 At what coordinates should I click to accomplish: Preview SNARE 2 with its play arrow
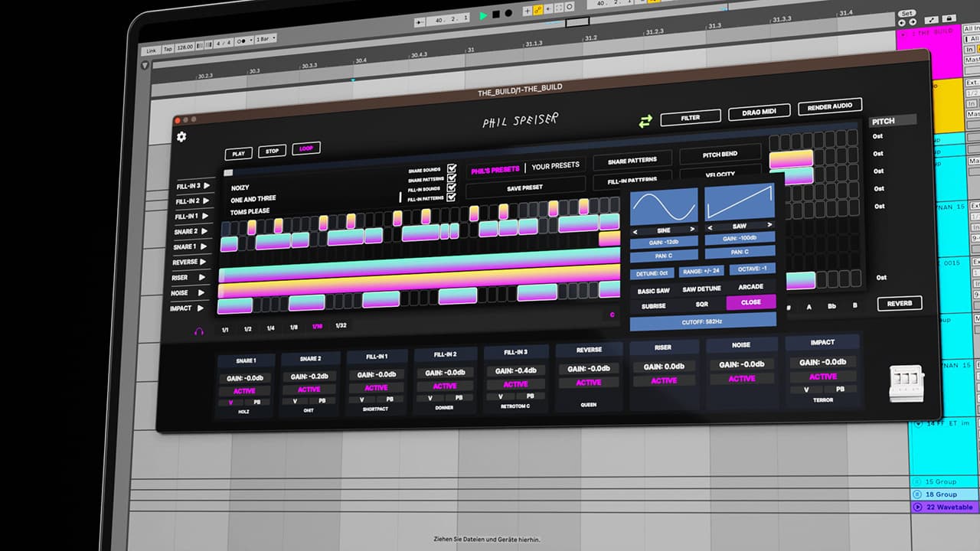coord(204,232)
